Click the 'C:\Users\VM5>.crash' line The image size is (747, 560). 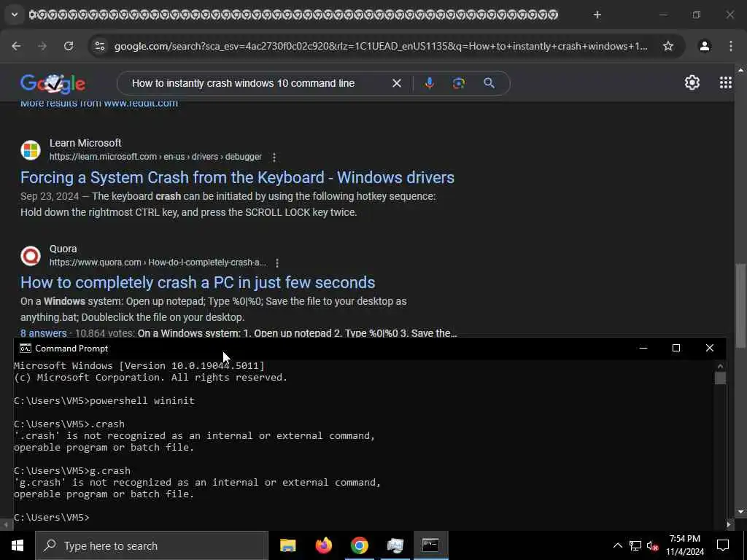69,424
